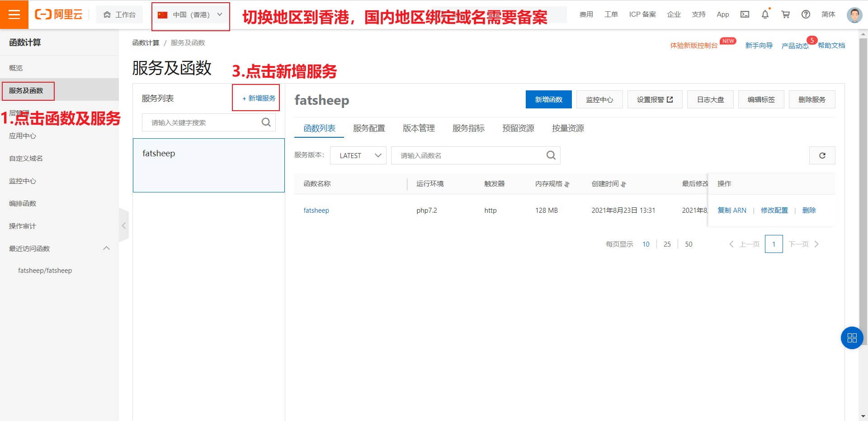Open the user avatar menu

point(854,14)
